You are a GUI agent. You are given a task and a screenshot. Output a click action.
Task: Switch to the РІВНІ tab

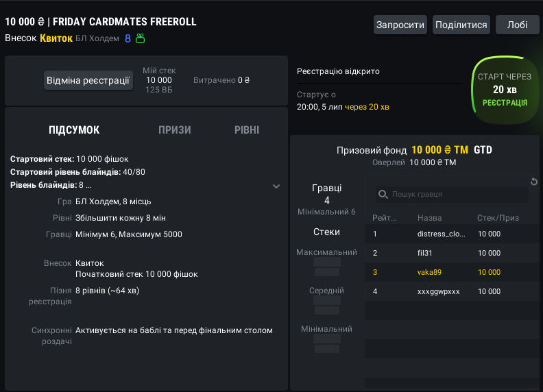[247, 130]
